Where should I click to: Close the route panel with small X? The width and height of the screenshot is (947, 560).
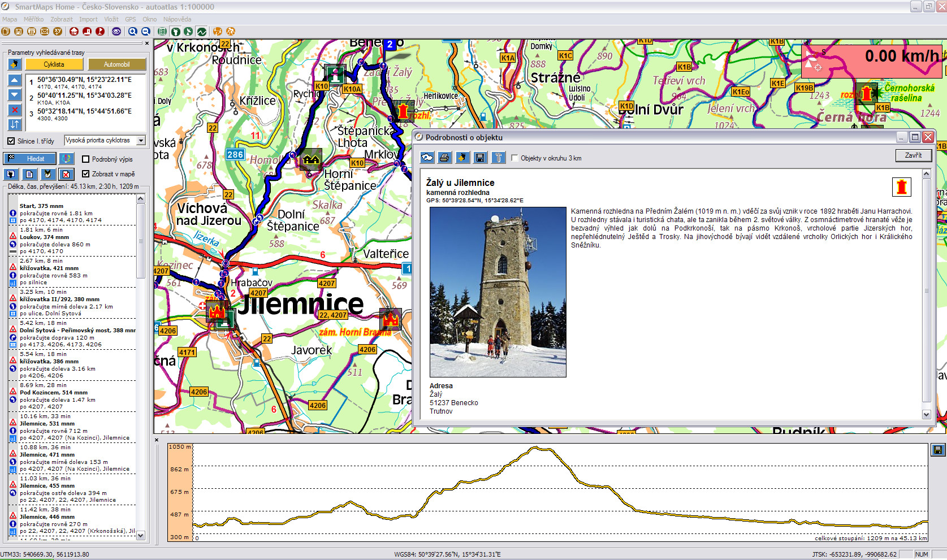tap(147, 44)
